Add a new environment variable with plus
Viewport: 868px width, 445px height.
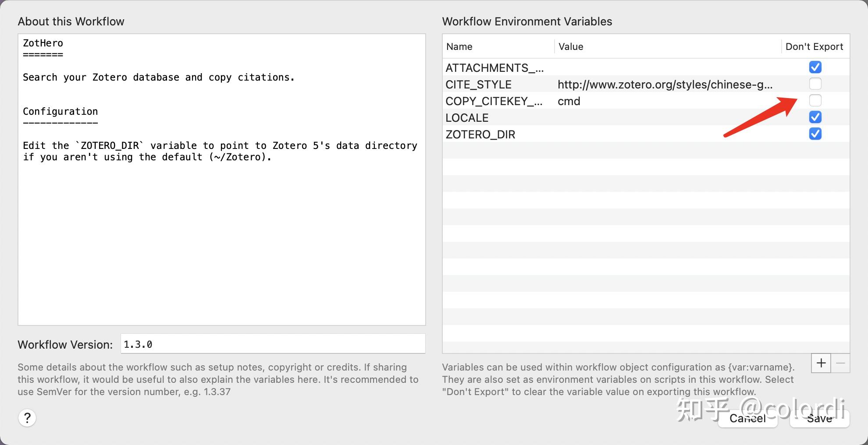point(821,363)
